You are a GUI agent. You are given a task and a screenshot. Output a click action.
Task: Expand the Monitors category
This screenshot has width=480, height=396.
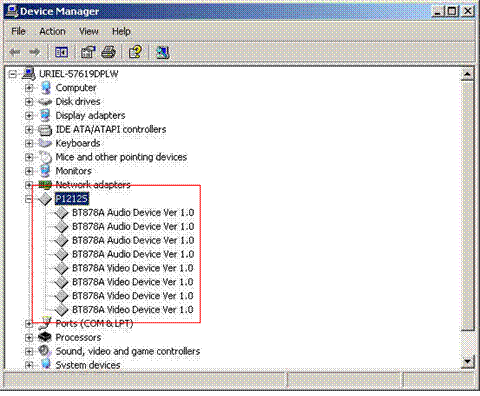[x=29, y=171]
